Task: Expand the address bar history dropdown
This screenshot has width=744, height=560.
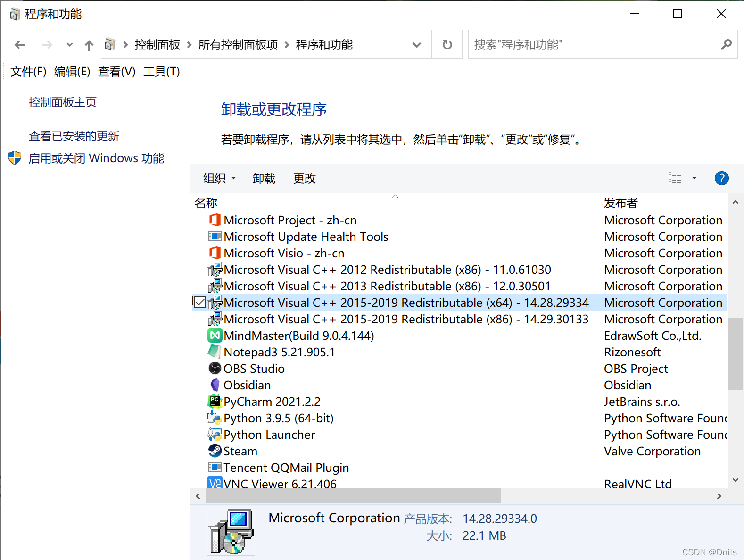Action: (416, 45)
